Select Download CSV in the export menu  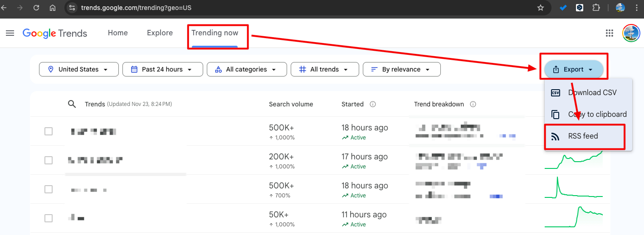coord(592,93)
